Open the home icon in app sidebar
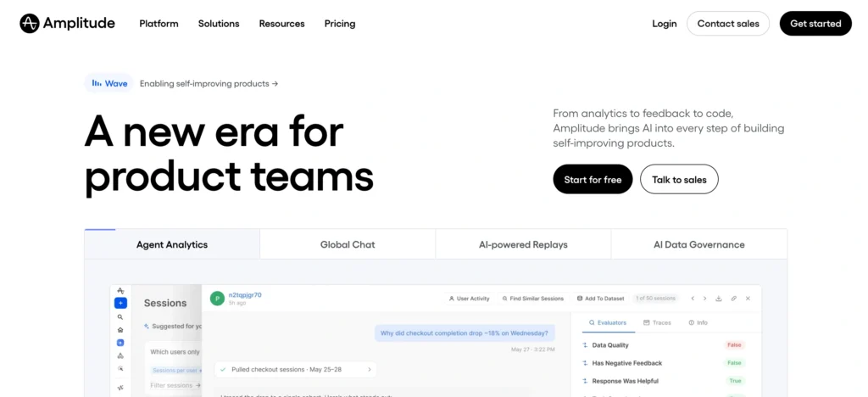Screen dimensions: 868x397 [x=120, y=330]
